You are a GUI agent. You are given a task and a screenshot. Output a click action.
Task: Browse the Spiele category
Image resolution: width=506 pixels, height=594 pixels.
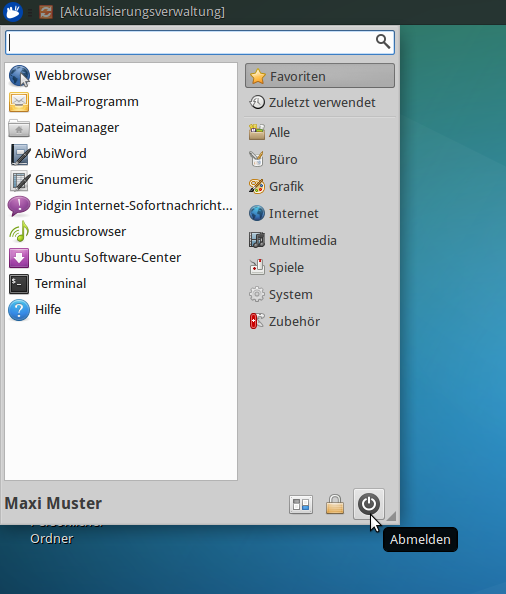pos(320,267)
